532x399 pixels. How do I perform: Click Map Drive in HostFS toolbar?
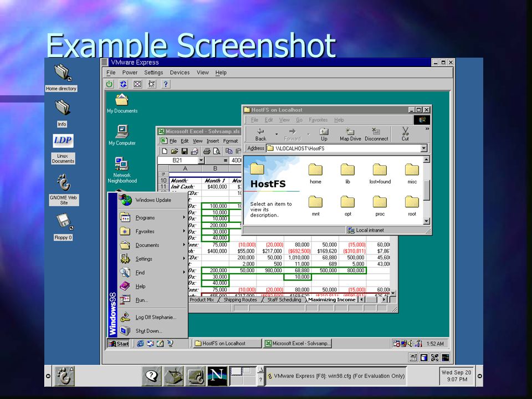350,134
